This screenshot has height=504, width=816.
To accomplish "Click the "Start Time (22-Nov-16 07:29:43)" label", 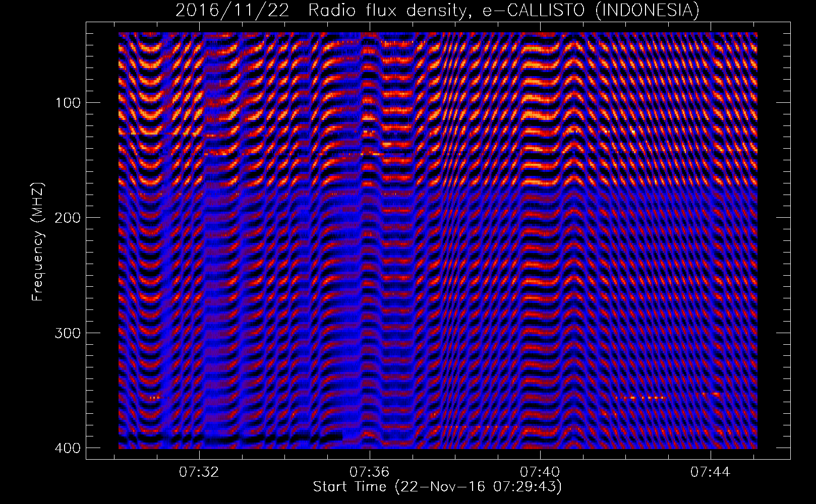I will tap(437, 487).
